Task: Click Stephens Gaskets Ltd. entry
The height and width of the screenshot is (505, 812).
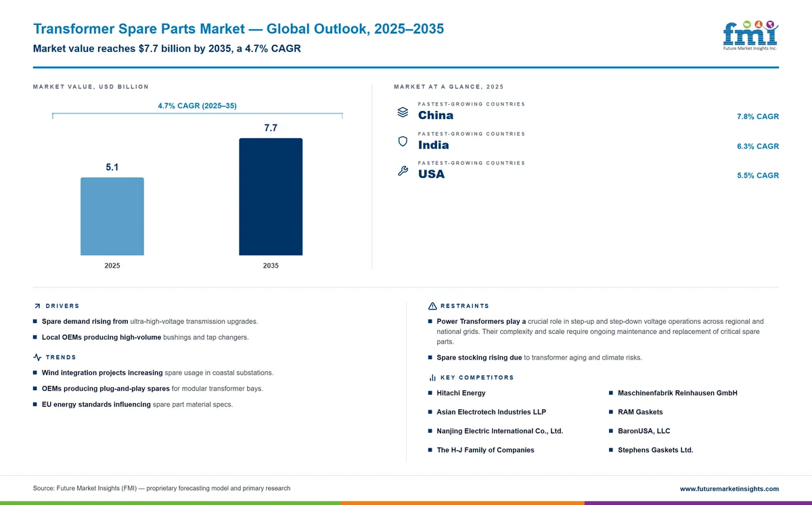Action: tap(655, 450)
